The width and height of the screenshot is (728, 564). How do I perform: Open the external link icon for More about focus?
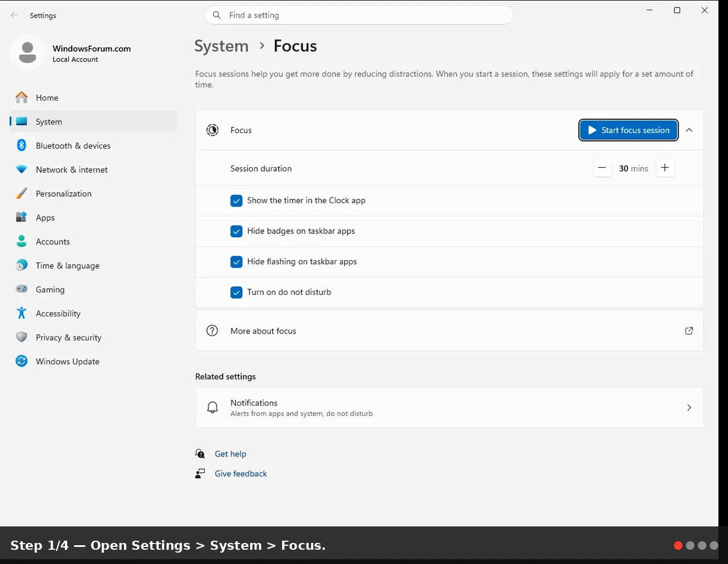[689, 331]
